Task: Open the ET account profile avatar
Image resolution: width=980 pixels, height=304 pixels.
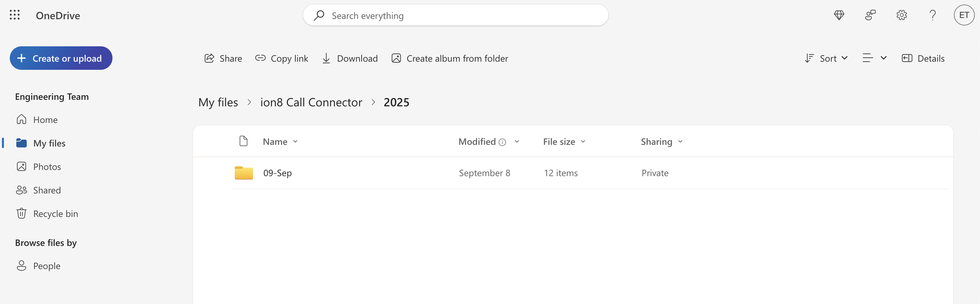Action: 964,15
